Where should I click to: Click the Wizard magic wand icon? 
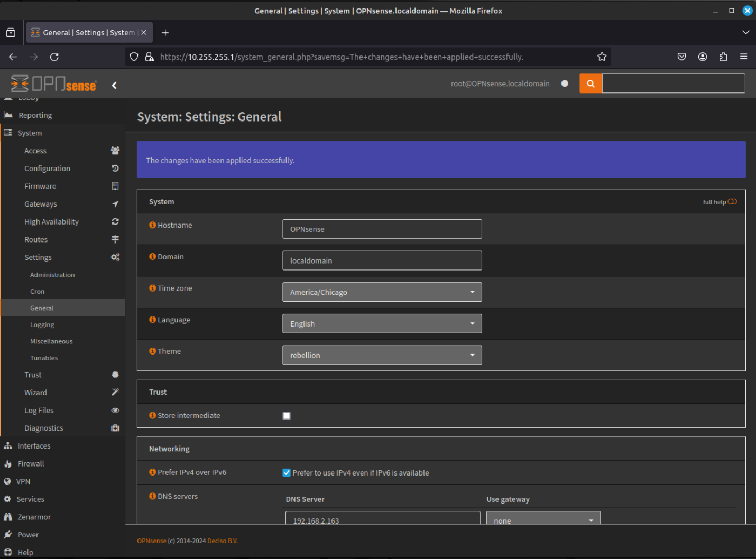point(115,392)
